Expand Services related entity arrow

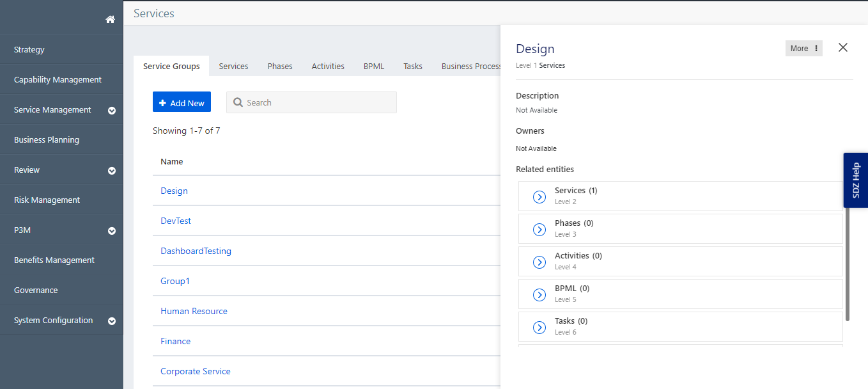(539, 196)
